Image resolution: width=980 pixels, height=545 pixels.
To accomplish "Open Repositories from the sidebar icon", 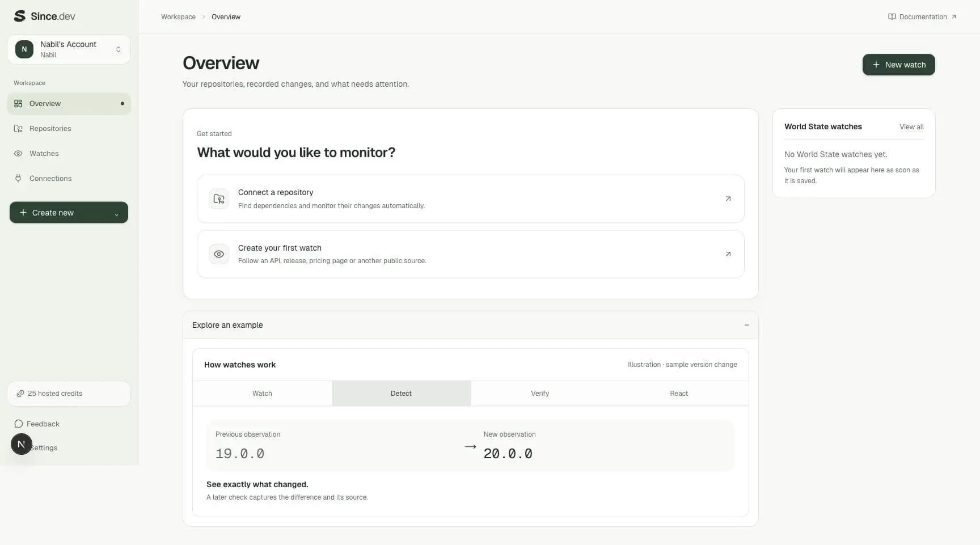I will [x=18, y=129].
